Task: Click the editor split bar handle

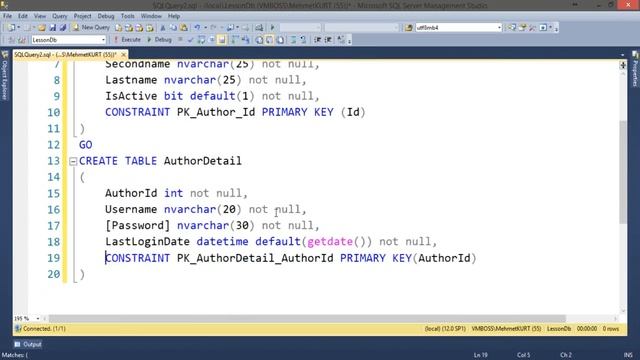Action: coord(623,65)
